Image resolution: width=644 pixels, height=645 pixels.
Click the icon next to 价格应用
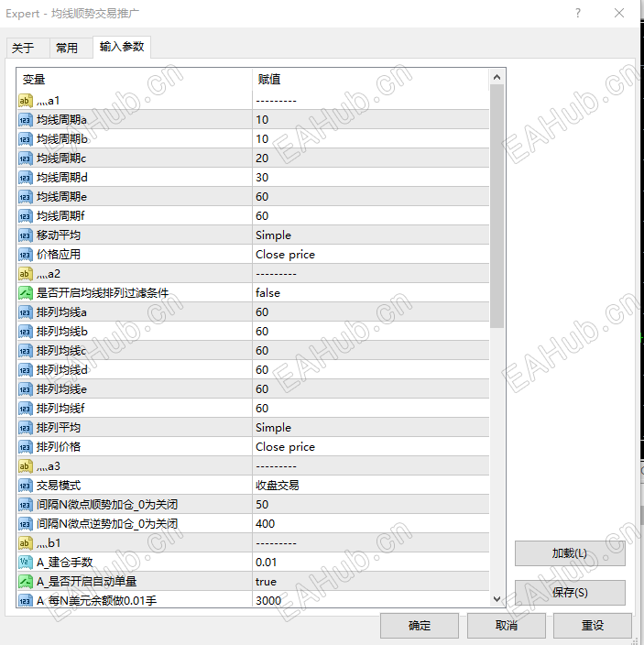25,255
